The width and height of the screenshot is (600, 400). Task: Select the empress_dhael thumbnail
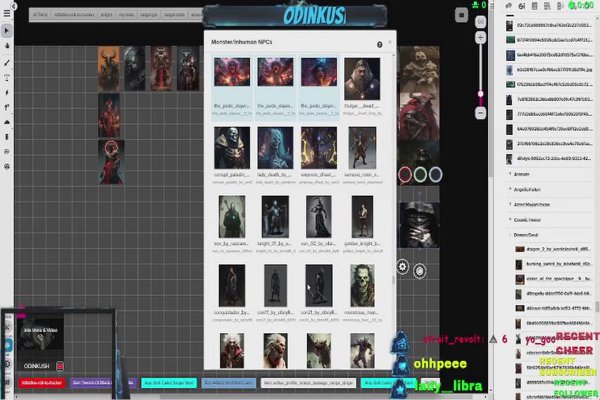pyautogui.click(x=319, y=148)
